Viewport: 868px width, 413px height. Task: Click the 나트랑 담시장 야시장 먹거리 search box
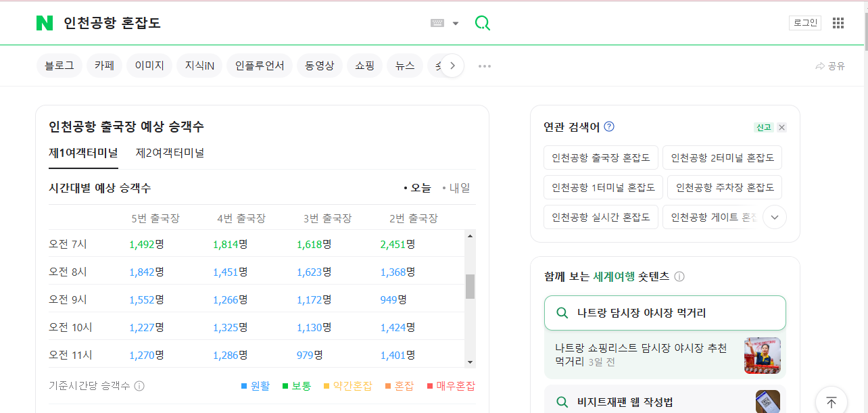coord(665,312)
